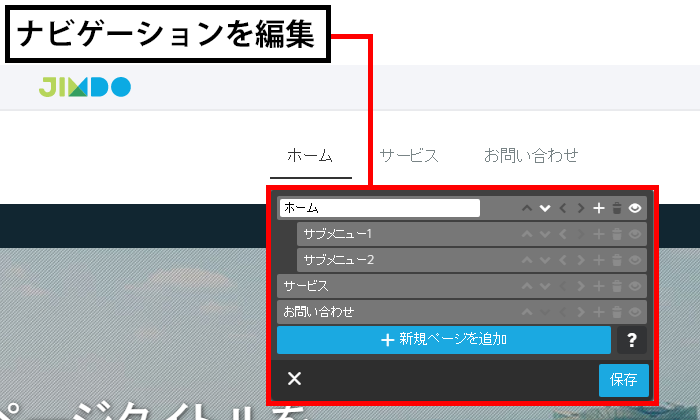
Task: Close the navigation editor with X
Action: 294,378
